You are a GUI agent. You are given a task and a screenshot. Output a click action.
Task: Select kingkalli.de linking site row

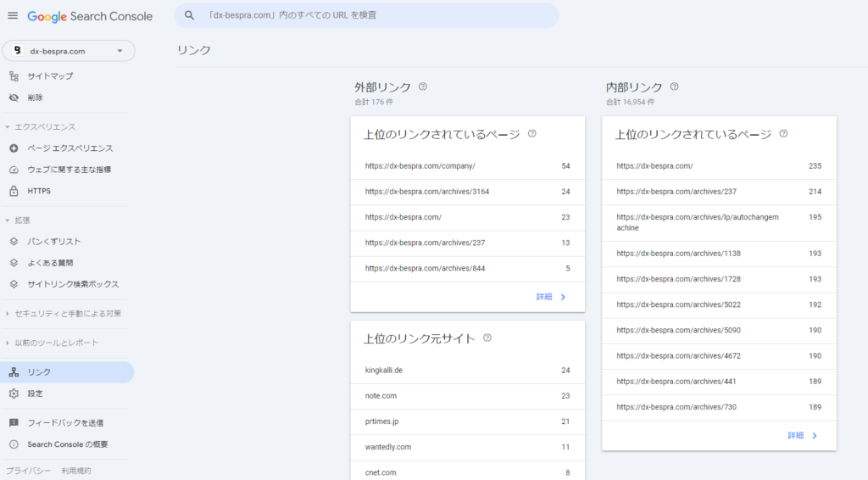468,371
